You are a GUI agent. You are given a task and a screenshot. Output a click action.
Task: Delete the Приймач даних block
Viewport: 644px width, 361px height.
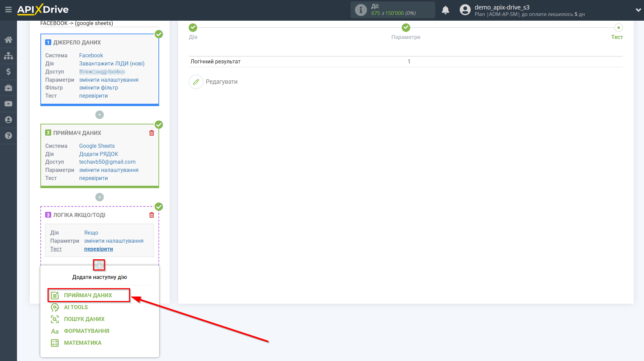pos(152,133)
